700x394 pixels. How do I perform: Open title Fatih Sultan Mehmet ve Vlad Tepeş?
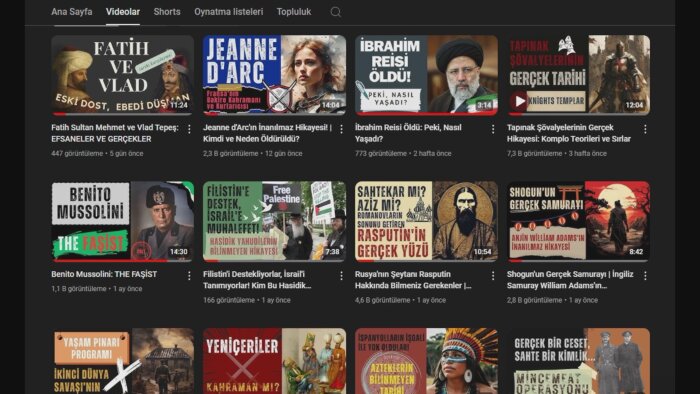[x=115, y=133]
